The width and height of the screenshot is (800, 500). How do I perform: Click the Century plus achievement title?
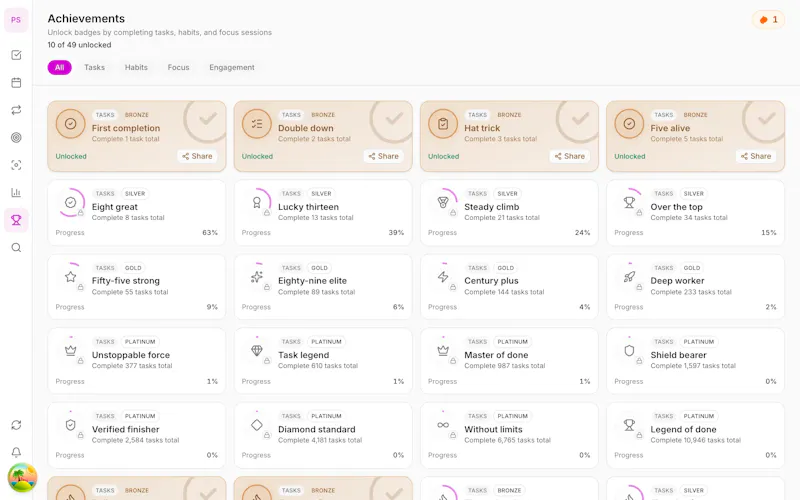[x=491, y=281]
